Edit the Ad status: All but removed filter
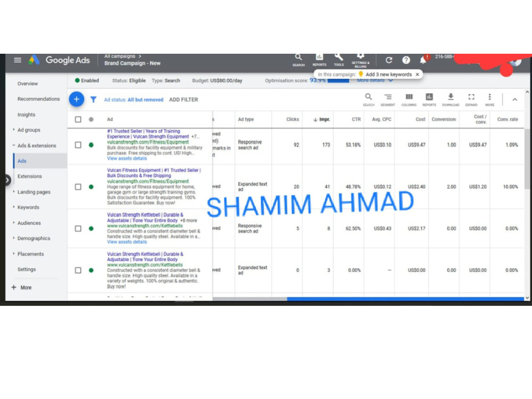This screenshot has height=399, width=532. [x=134, y=99]
